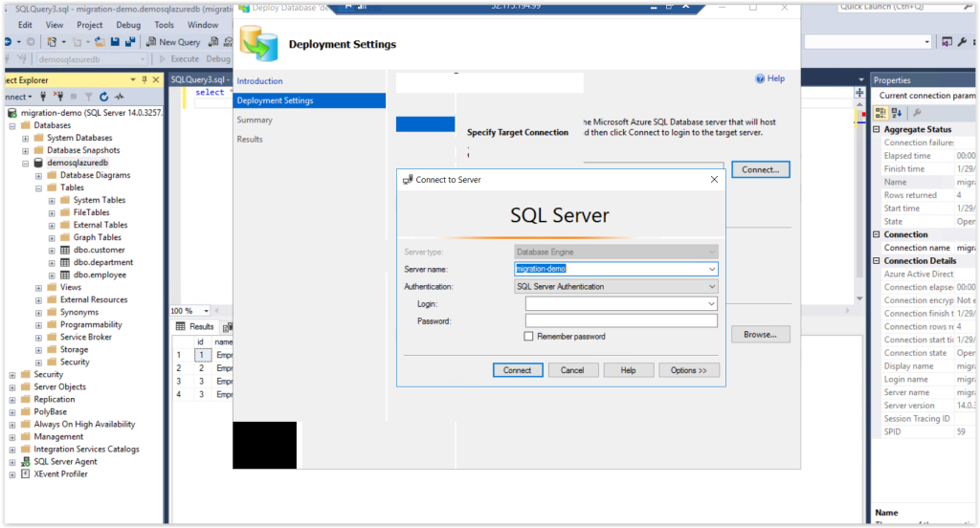Open the Project menu
Viewport: 980px width, 528px height.
(x=89, y=25)
